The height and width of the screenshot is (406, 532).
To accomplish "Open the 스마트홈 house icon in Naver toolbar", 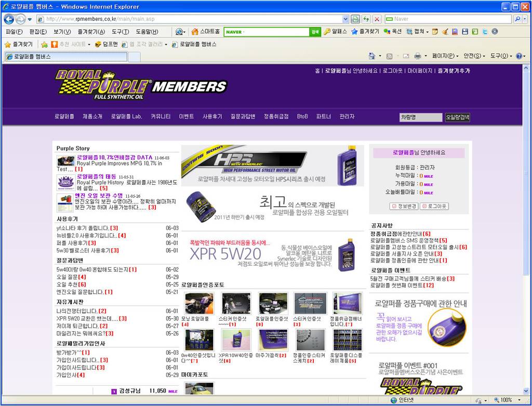I will [195, 32].
